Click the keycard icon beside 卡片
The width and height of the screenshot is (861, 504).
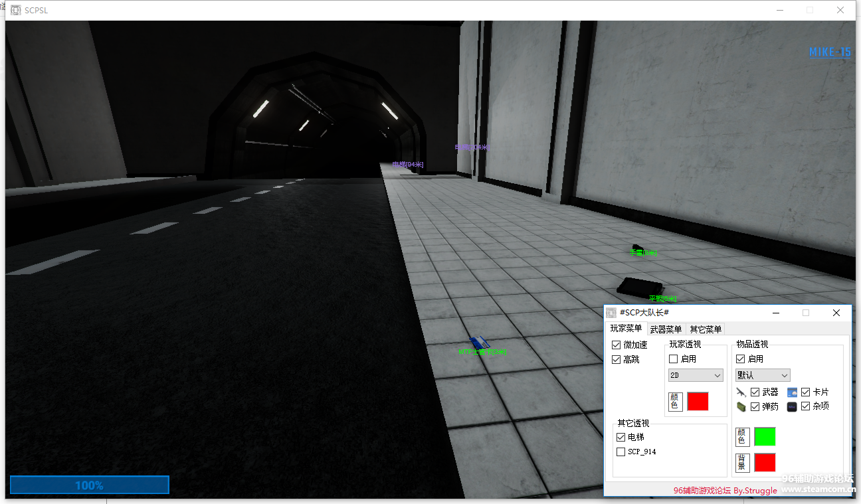point(792,392)
